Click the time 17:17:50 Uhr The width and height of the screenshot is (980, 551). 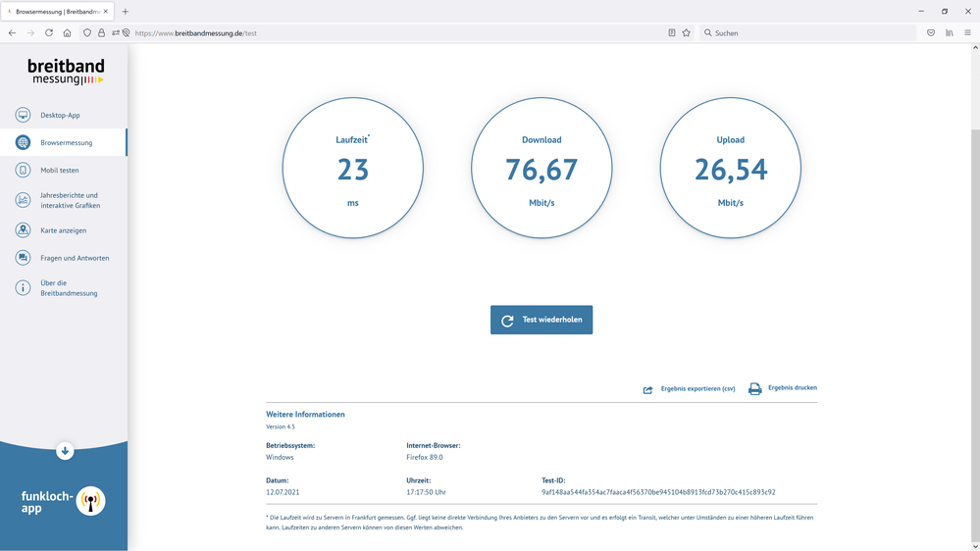pyautogui.click(x=427, y=492)
